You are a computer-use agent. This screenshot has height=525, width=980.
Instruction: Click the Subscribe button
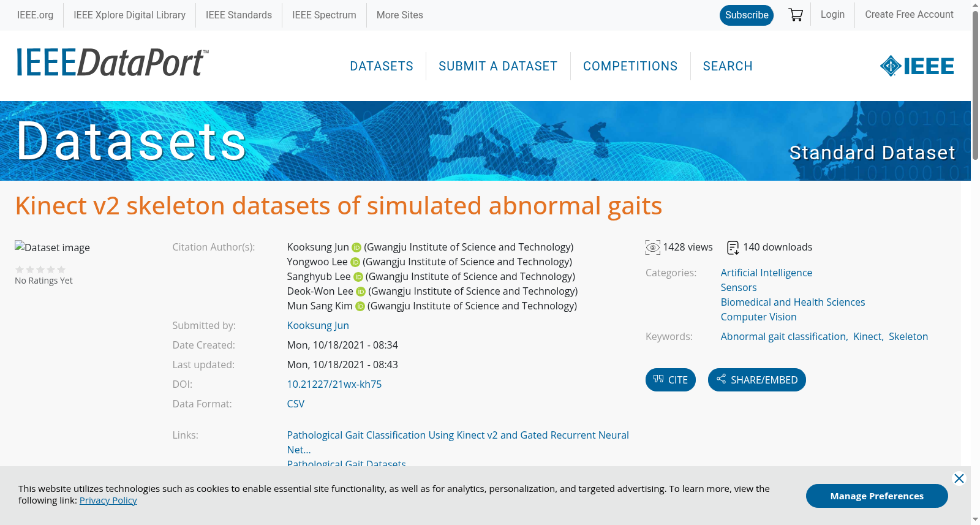click(x=747, y=15)
